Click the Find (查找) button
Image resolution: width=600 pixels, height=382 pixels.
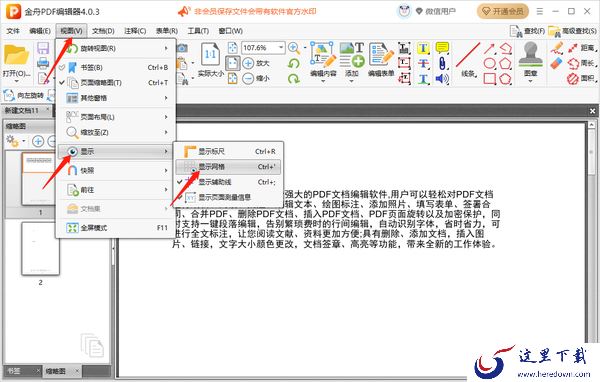(527, 31)
